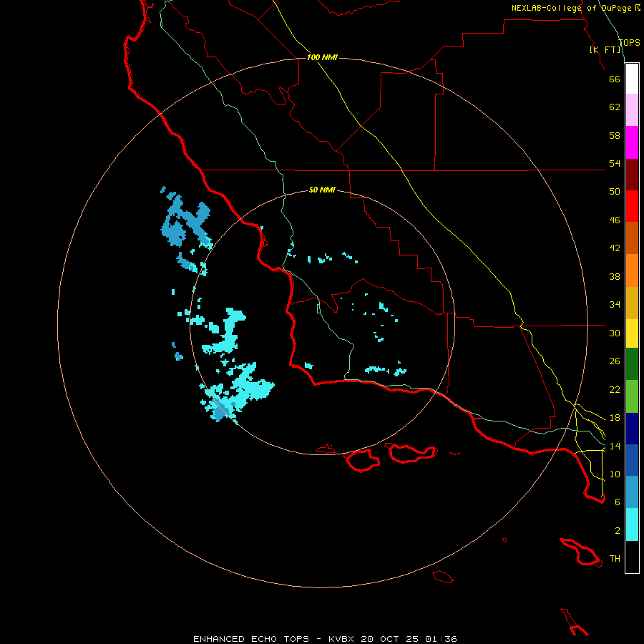Screen dimensions: 644x644
Task: Click the KVBX station identifier
Action: pos(341,639)
